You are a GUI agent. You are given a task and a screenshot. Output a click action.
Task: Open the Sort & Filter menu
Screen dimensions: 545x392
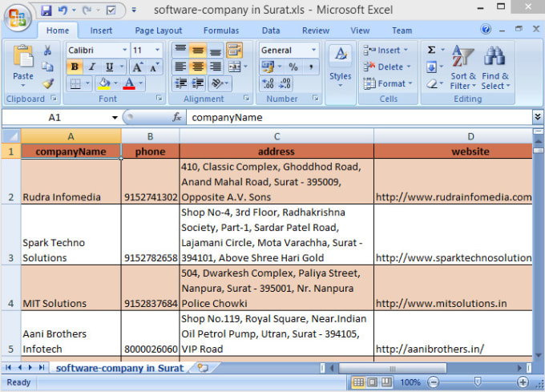pos(463,67)
